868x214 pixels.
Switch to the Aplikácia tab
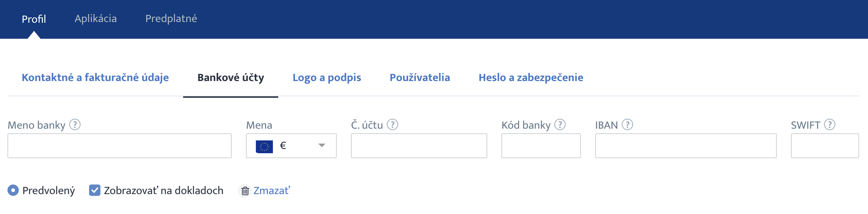click(x=96, y=18)
